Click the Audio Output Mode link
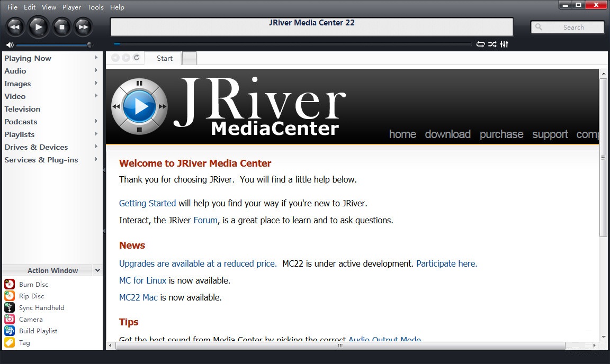The width and height of the screenshot is (610, 364). pyautogui.click(x=384, y=339)
